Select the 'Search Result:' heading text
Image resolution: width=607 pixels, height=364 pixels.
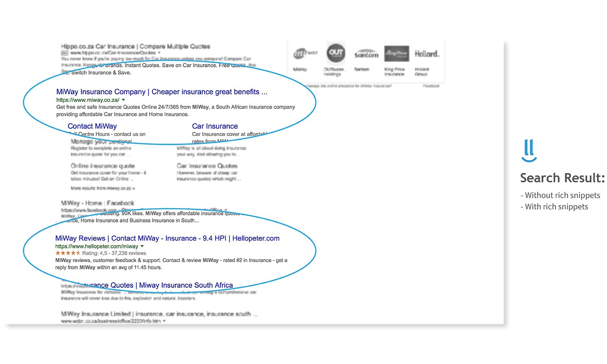click(562, 178)
